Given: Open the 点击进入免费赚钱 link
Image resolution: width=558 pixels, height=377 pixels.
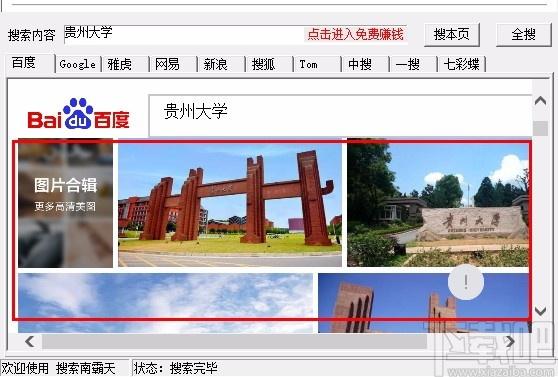Looking at the screenshot, I should [356, 35].
